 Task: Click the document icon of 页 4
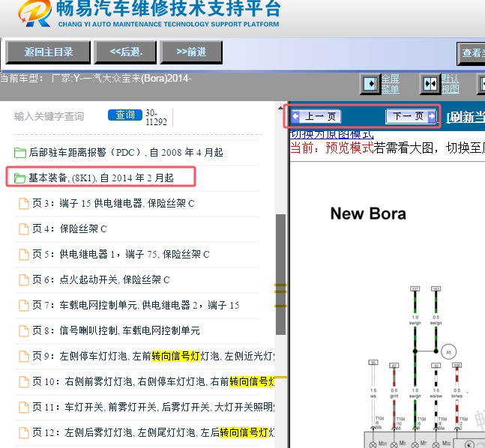[x=24, y=229]
